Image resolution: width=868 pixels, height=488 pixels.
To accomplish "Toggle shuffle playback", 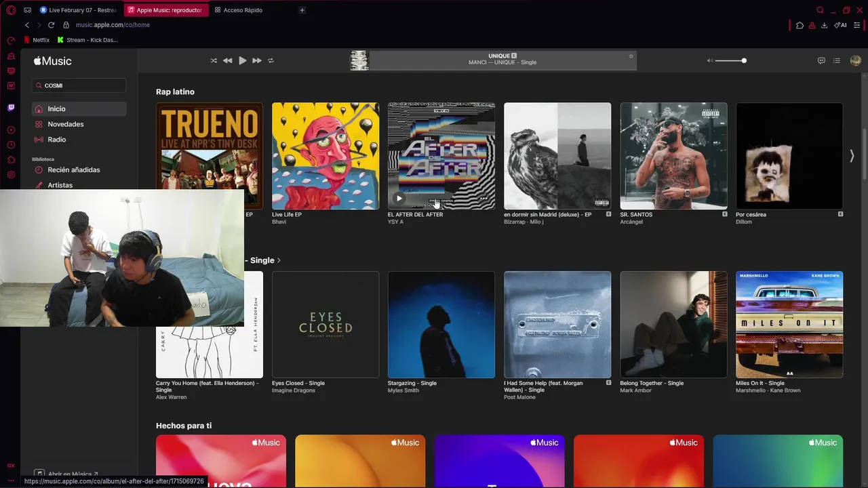I will pos(214,61).
